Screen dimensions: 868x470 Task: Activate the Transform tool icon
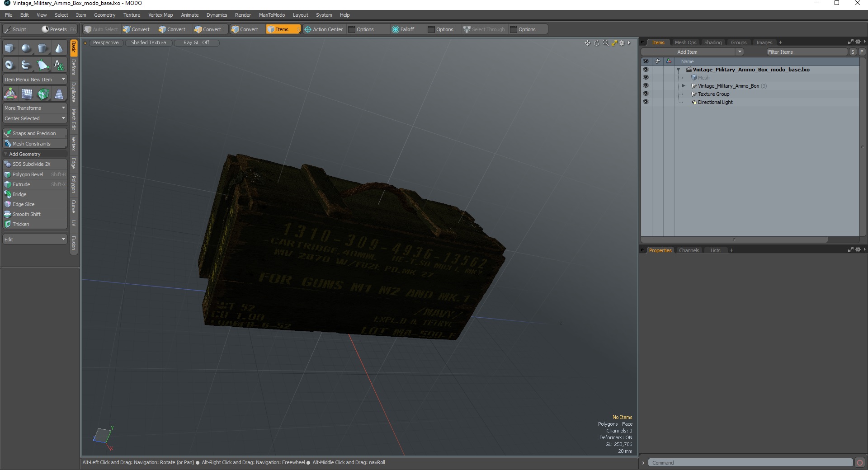pyautogui.click(x=10, y=94)
